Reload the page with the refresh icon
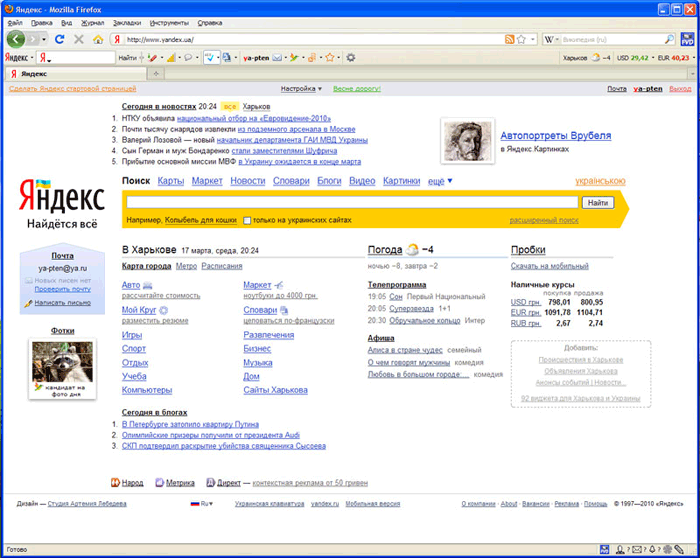Screen dimensions: 700x558 (60, 39)
